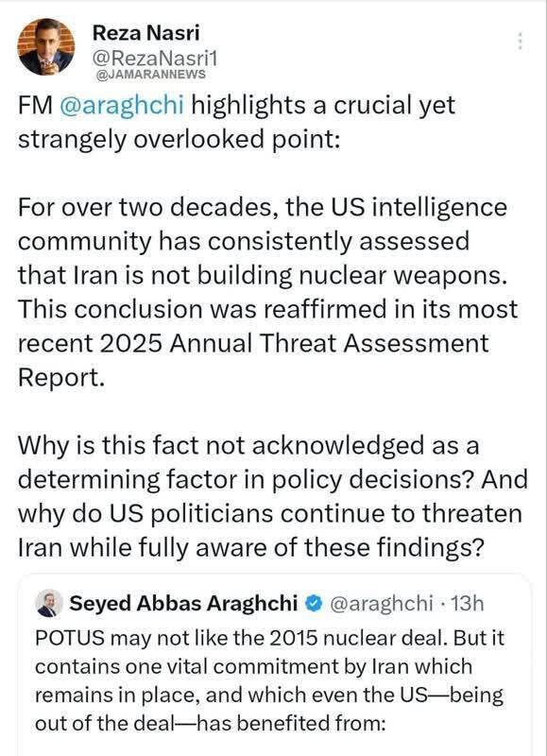Viewport: 547px width, 756px height.
Task: Click the 'POTUS may not like' line
Action: [x=270, y=637]
